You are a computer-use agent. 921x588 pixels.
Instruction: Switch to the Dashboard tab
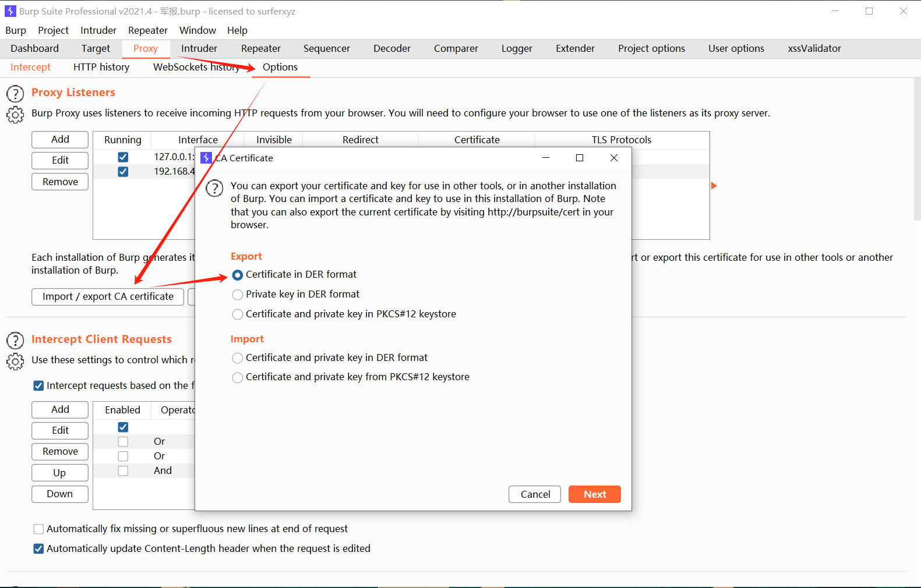pyautogui.click(x=34, y=48)
